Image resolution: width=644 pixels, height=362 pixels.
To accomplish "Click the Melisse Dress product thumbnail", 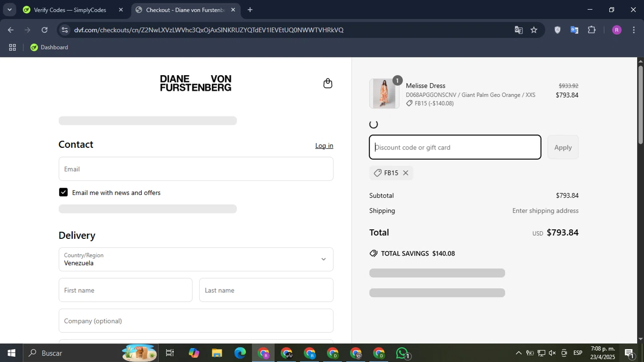I will point(384,94).
